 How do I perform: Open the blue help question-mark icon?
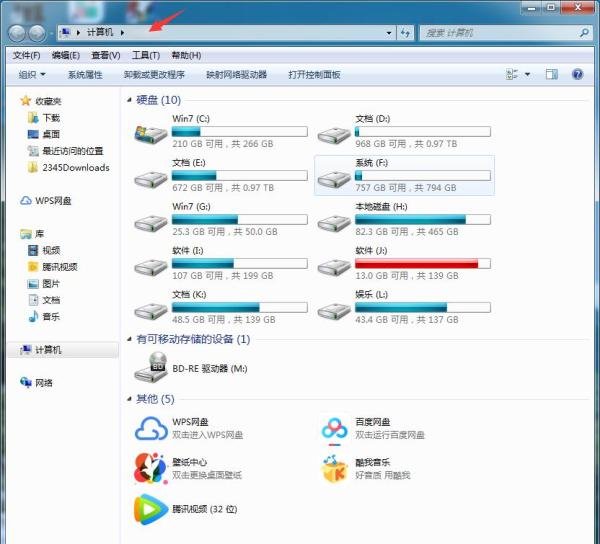coord(577,74)
